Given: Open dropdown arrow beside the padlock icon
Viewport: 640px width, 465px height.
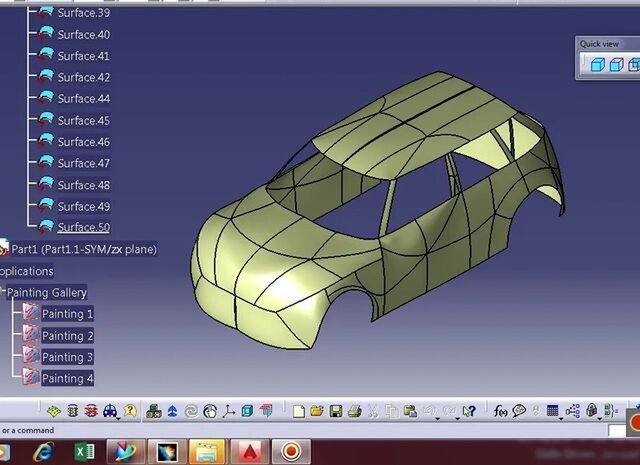Looking at the screenshot, I should click(x=600, y=419).
